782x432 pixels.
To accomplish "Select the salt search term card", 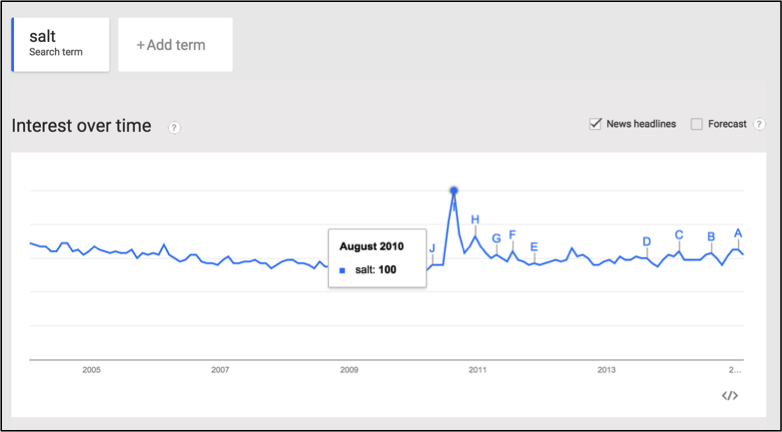I will click(60, 44).
